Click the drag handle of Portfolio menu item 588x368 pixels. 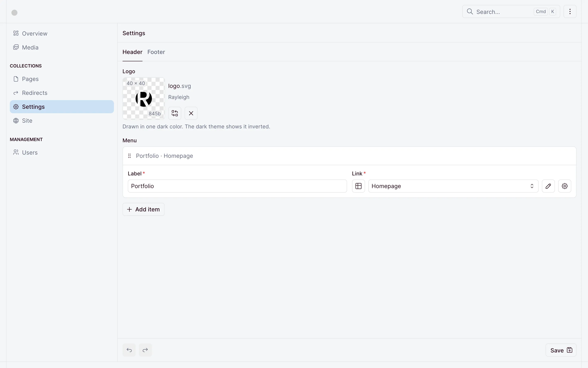(129, 156)
